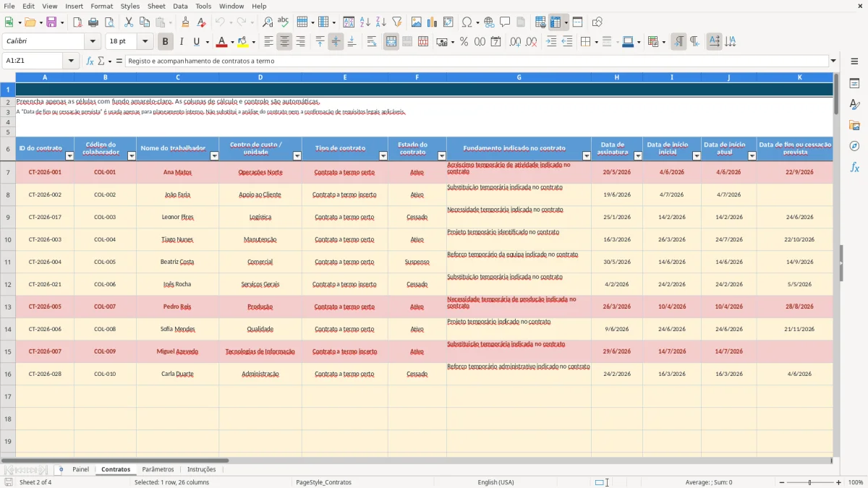The image size is (868, 488).
Task: Toggle Italic formatting
Action: (182, 42)
